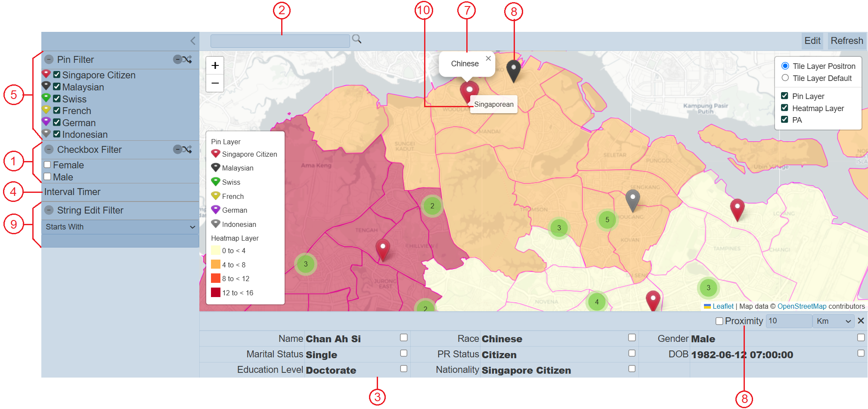Uncheck the Swiss pin filter

[57, 99]
